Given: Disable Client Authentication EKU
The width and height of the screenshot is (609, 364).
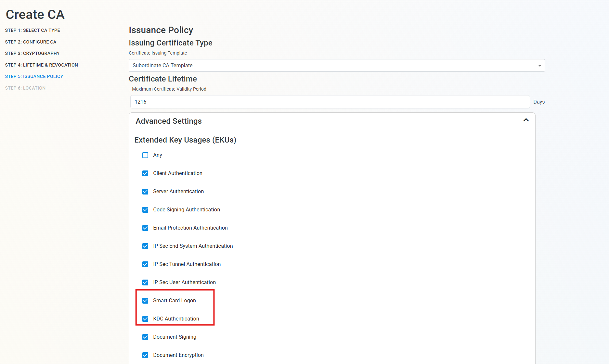Looking at the screenshot, I should click(x=145, y=173).
